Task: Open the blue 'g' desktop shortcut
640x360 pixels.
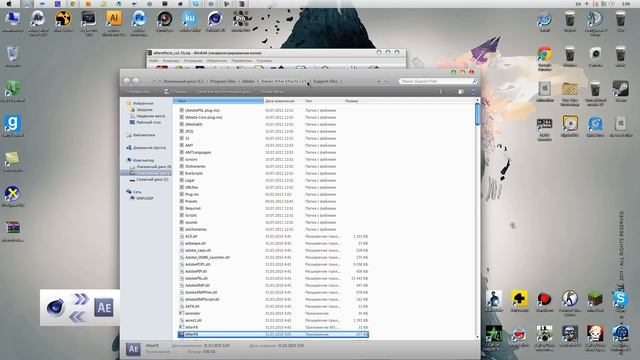Action: point(13,124)
